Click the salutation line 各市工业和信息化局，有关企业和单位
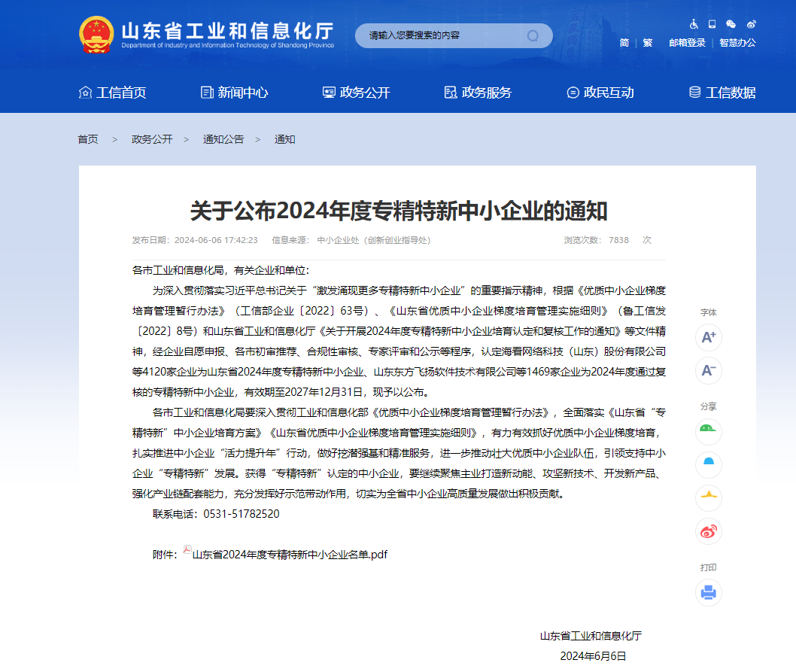Viewport: 796px width, 672px height. click(x=220, y=270)
